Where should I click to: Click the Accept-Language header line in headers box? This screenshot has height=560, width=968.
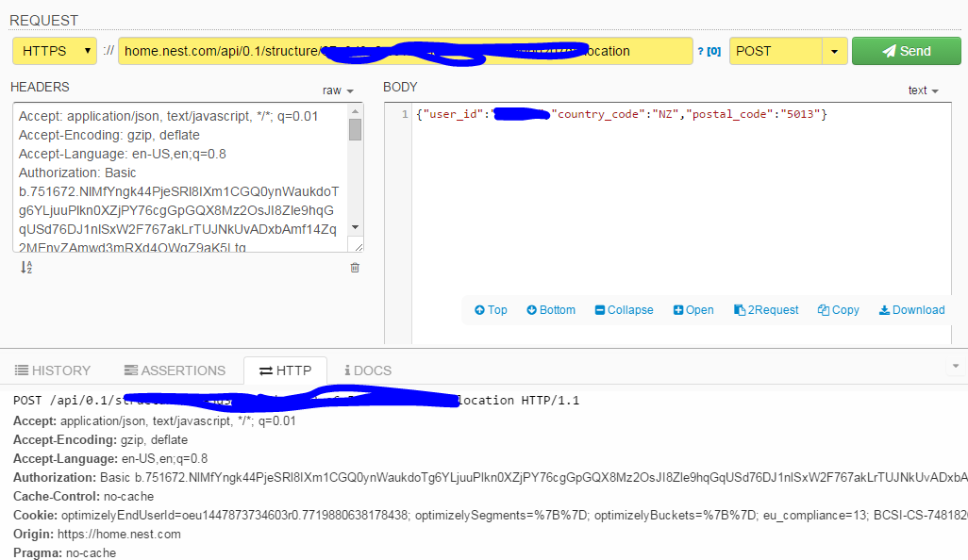coord(123,154)
